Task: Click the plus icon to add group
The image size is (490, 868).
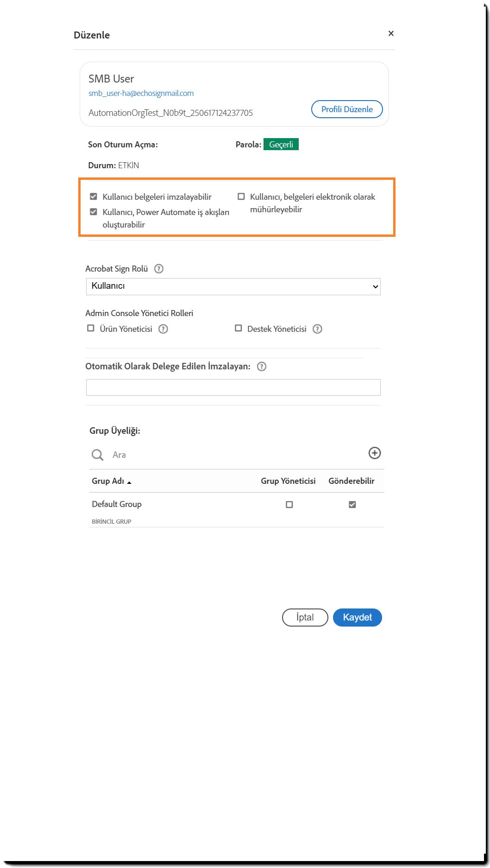Action: pyautogui.click(x=375, y=453)
